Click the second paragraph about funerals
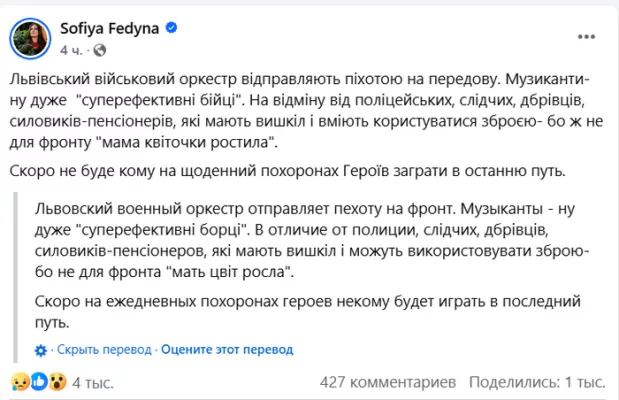This screenshot has width=619, height=400. point(300,171)
